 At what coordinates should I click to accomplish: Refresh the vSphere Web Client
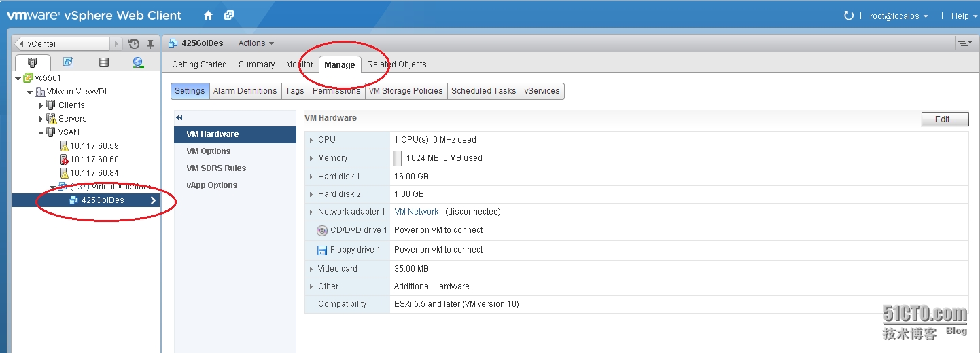tap(848, 16)
